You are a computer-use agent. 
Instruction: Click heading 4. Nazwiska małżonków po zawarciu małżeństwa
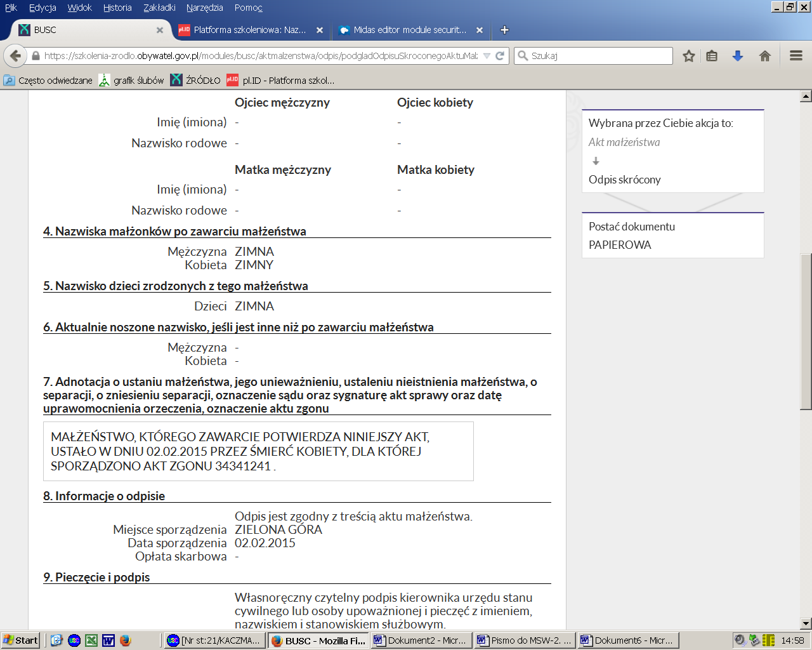(x=174, y=231)
